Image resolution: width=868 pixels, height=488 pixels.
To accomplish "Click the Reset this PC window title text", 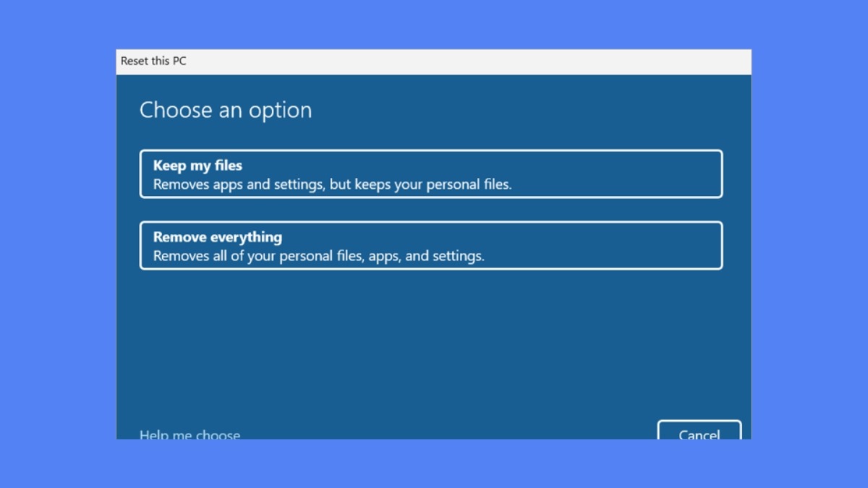I will (153, 61).
